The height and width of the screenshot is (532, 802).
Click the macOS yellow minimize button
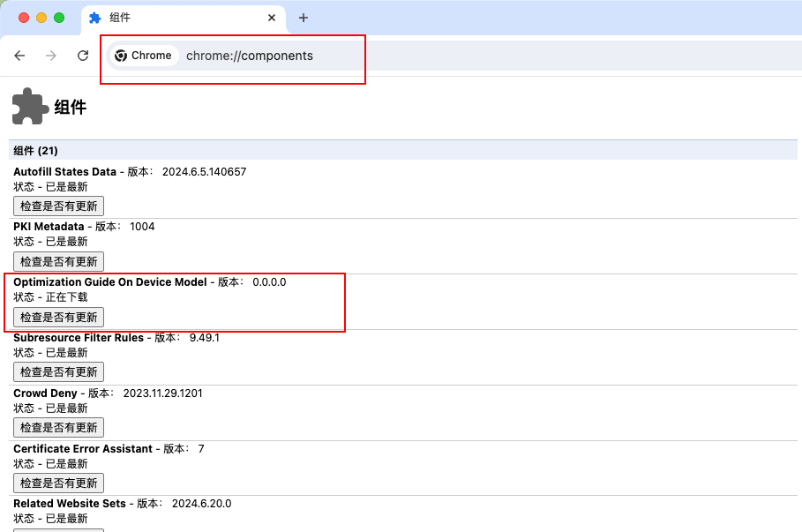click(x=41, y=18)
